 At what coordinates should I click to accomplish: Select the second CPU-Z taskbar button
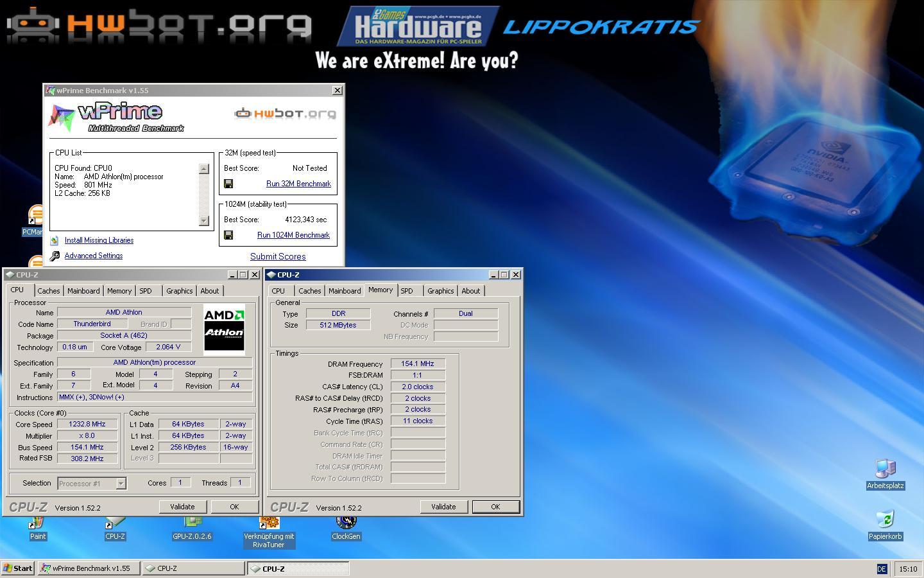click(x=298, y=568)
